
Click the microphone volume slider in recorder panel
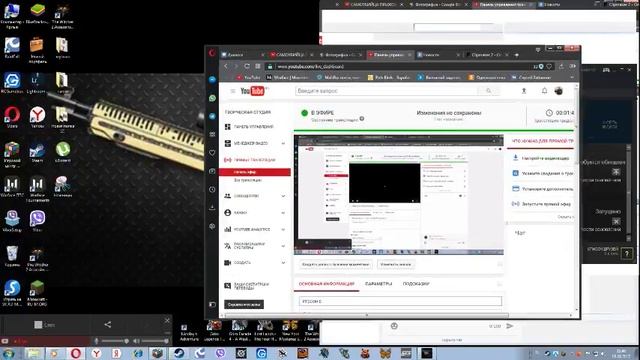116,341
